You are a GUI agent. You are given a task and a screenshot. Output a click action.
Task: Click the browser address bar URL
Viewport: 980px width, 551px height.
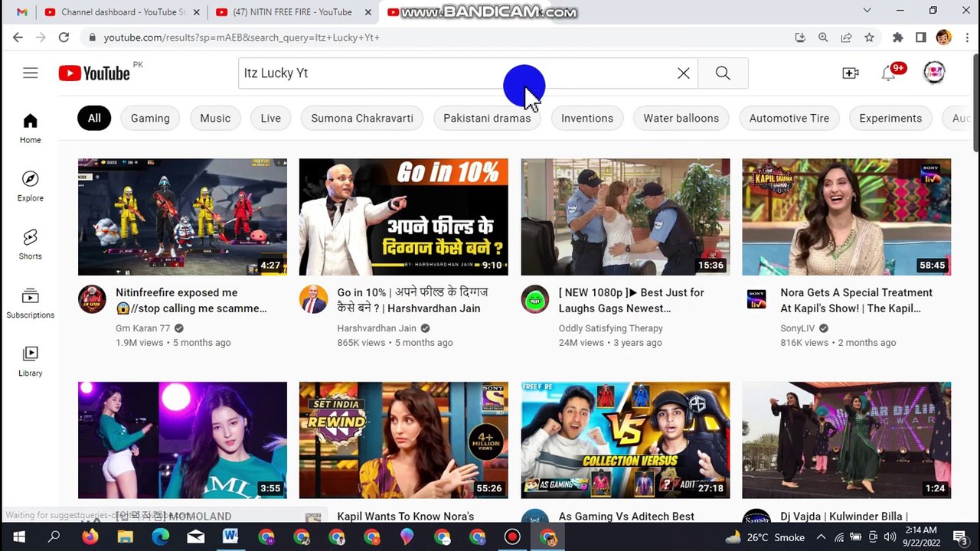(241, 37)
